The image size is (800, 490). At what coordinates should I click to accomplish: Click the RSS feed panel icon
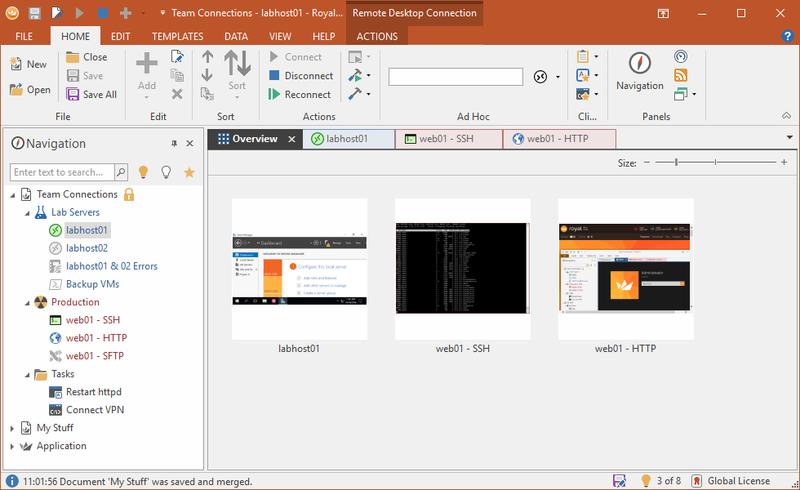[681, 76]
